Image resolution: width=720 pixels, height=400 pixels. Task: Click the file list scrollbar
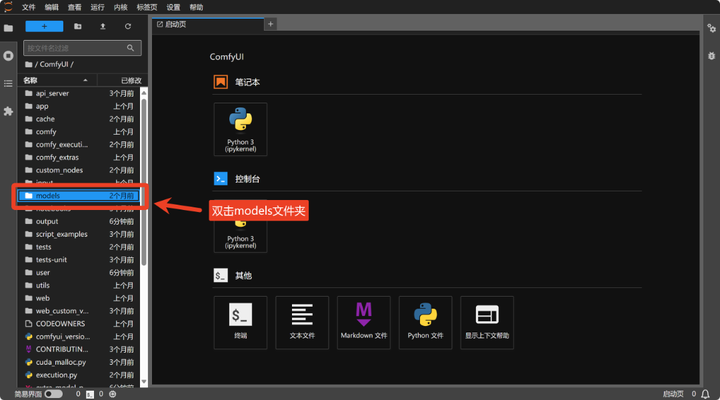144,181
